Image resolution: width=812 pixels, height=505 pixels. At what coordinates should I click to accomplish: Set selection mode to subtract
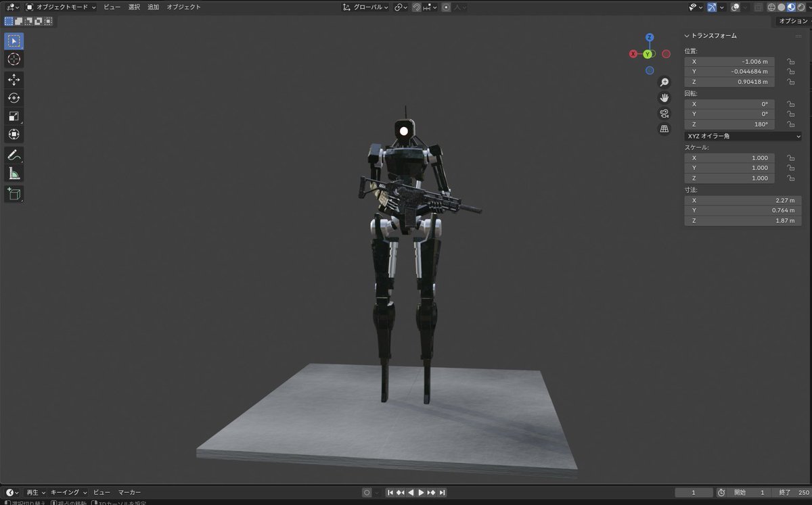point(28,21)
